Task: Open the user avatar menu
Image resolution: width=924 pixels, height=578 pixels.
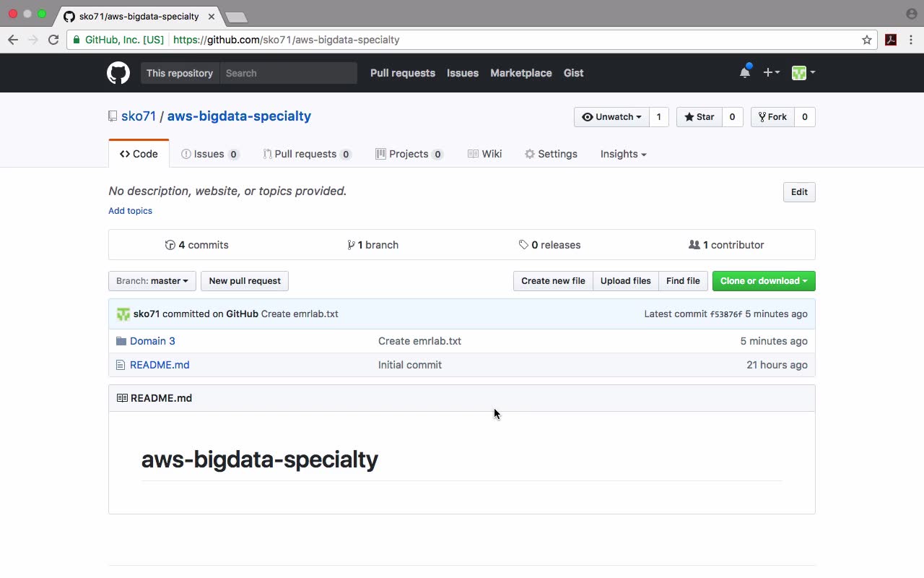Action: (x=803, y=72)
